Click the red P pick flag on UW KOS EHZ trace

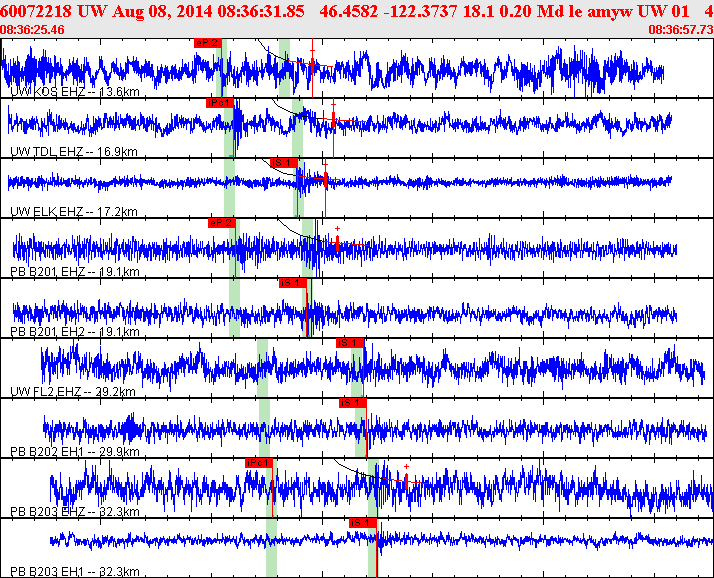pos(207,43)
